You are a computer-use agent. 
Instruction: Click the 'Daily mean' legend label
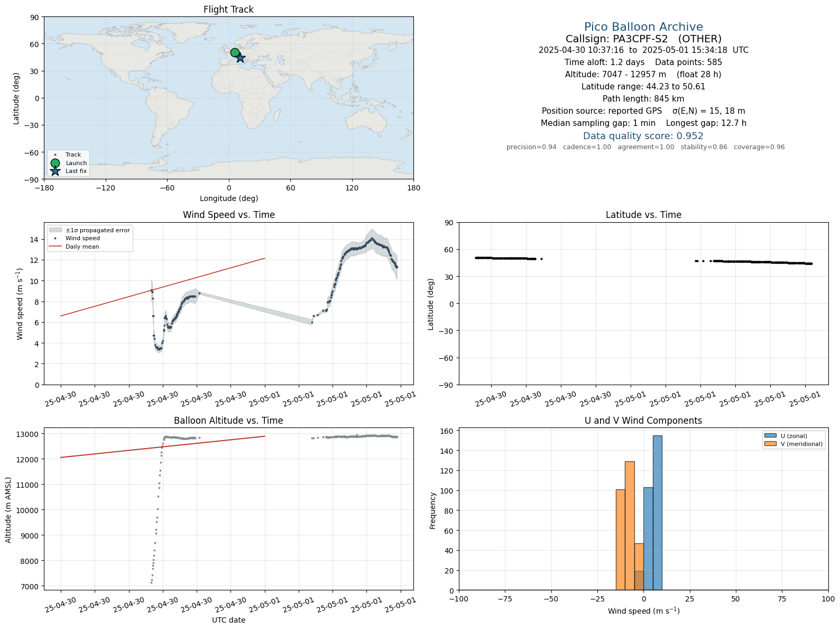point(82,247)
